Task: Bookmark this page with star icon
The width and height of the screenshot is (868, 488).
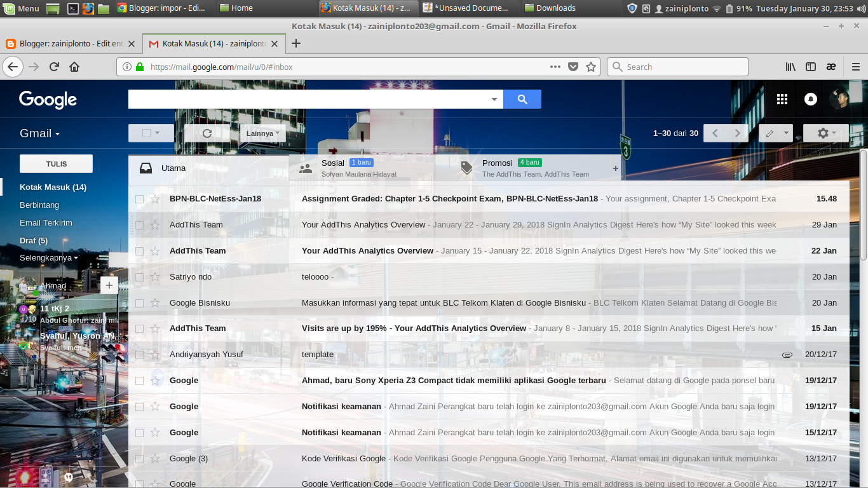Action: point(591,67)
